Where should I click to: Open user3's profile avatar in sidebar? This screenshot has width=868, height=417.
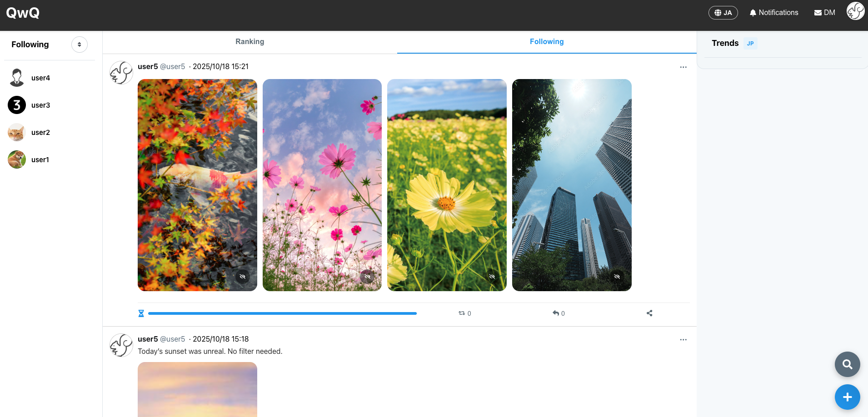point(17,105)
